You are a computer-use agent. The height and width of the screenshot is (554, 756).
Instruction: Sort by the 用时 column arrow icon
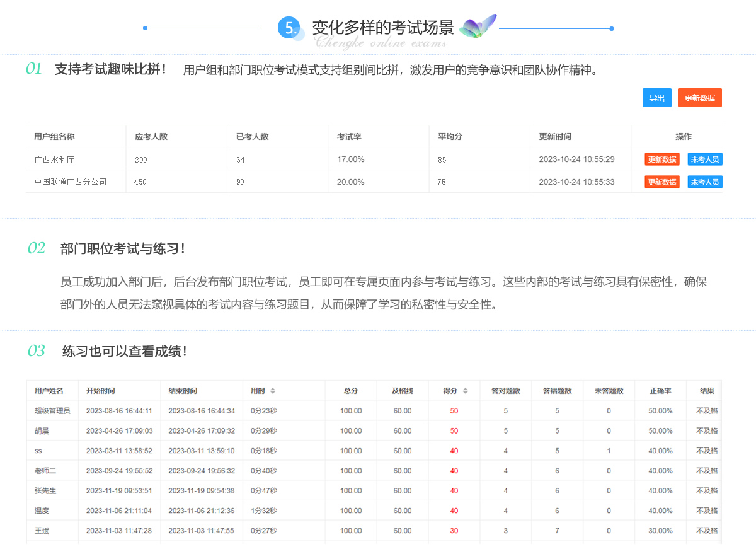click(x=273, y=391)
